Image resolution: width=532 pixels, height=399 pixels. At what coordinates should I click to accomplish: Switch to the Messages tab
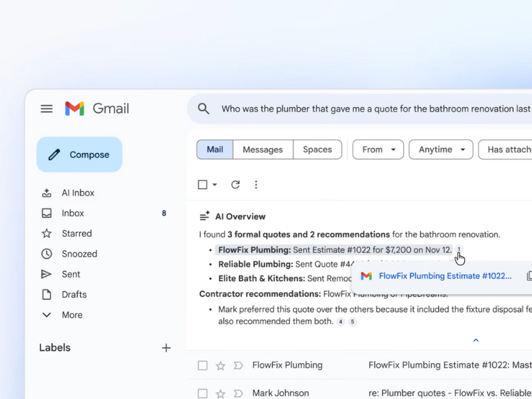(x=263, y=149)
